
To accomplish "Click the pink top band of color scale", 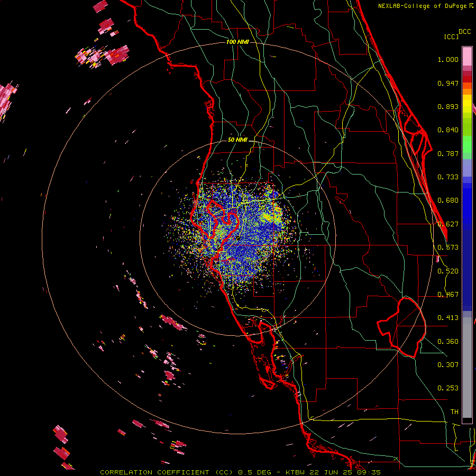I will [467, 56].
